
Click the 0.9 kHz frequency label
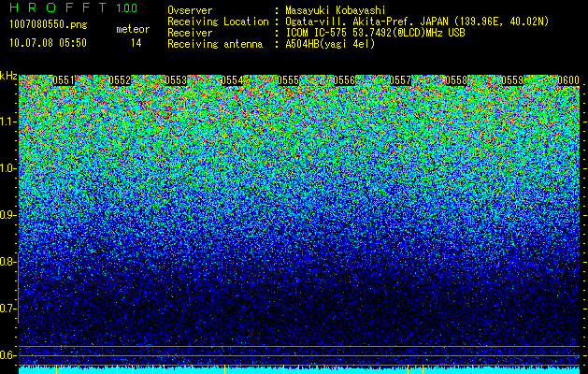click(7, 215)
